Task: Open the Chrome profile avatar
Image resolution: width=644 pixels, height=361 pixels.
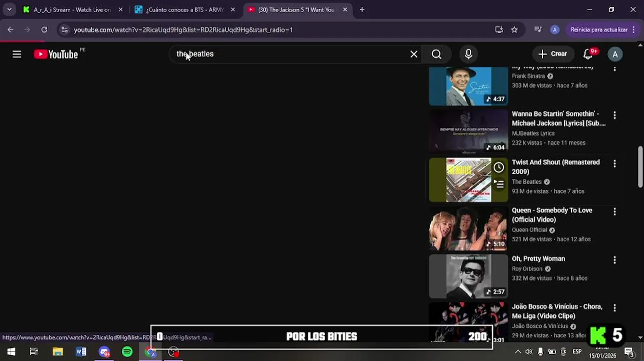Action: point(555,30)
